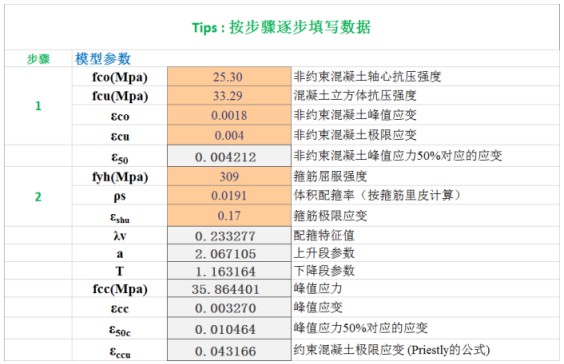Select the ρs input cell 0.0191

point(229,195)
